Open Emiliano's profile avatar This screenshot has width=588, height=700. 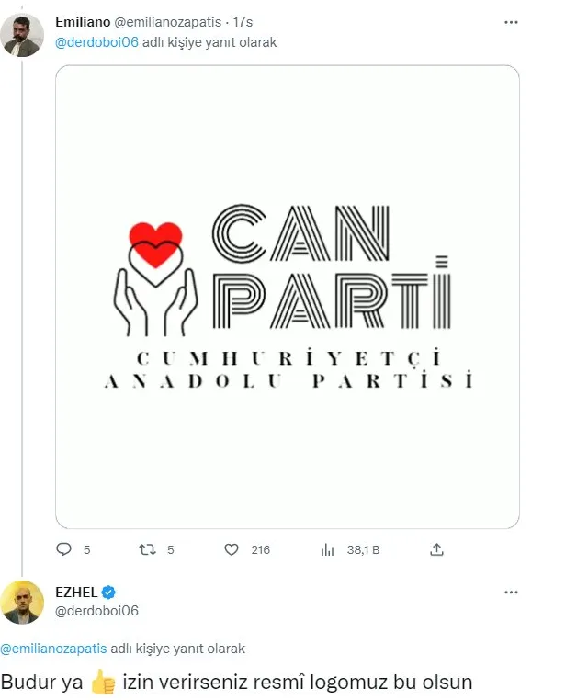click(22, 36)
